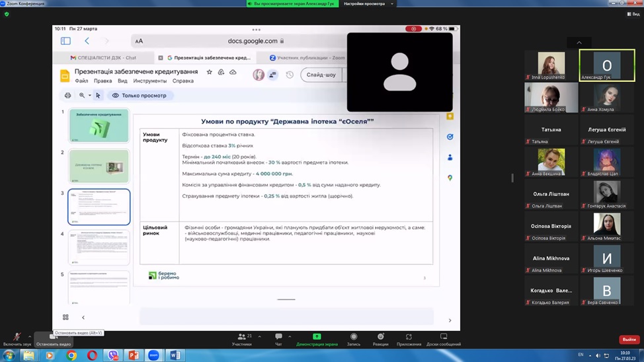Open version history clock icon
This screenshot has height=362, width=644.
[x=290, y=75]
